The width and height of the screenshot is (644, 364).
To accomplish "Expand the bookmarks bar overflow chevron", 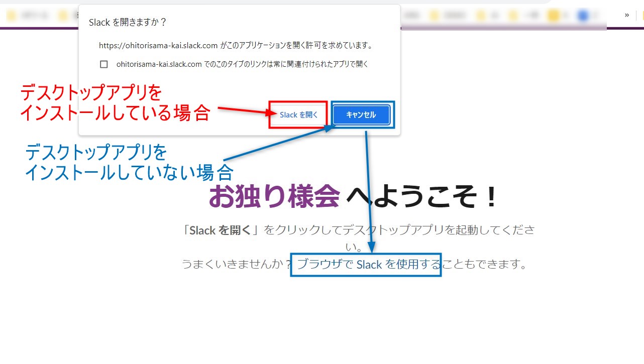I will tap(627, 15).
